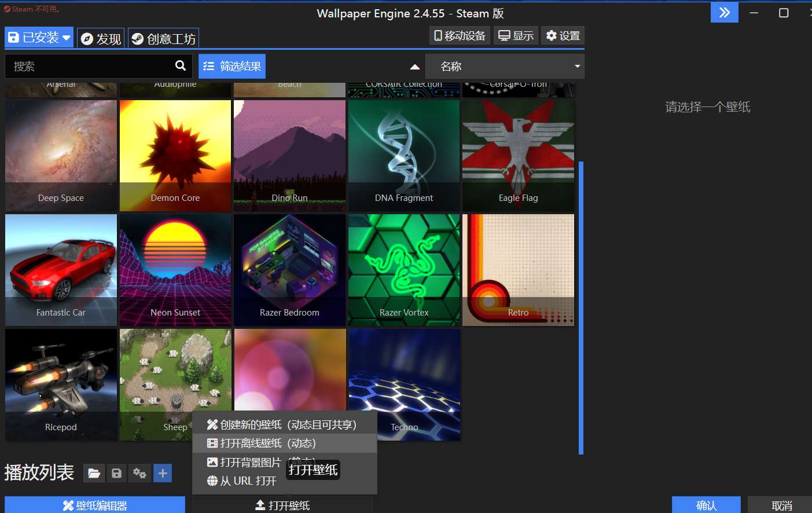Click the 打开壁纸 open wallpaper button

pos(282,505)
